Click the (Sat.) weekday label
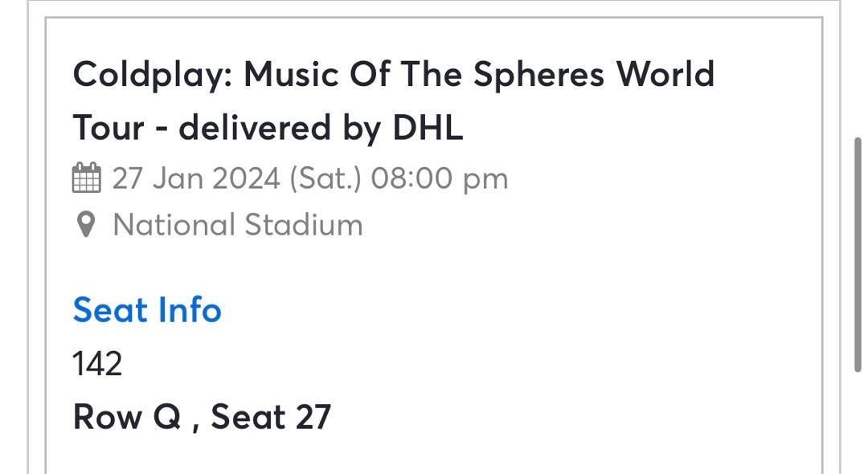Image resolution: width=868 pixels, height=474 pixels. point(327,178)
